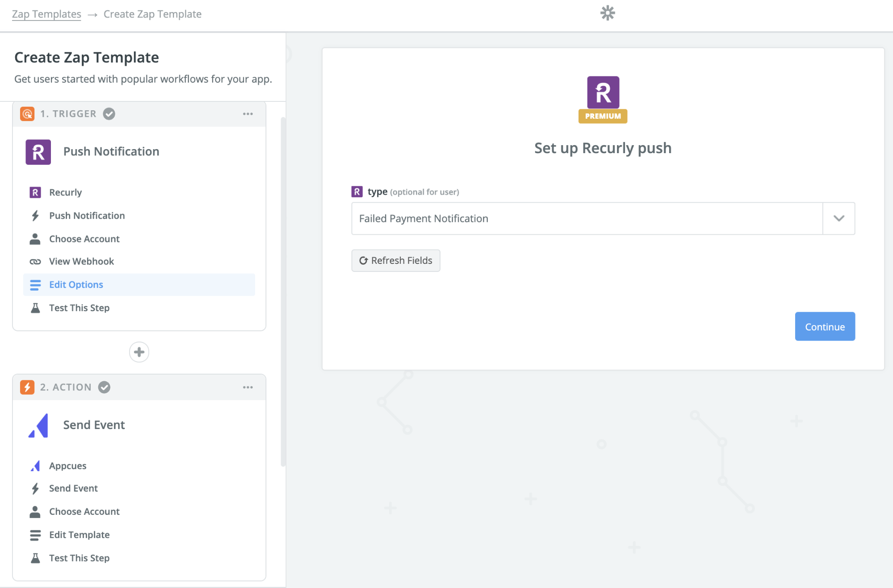This screenshot has height=588, width=893.
Task: Click the large Recurly logo beside Push Notification
Action: pos(38,152)
